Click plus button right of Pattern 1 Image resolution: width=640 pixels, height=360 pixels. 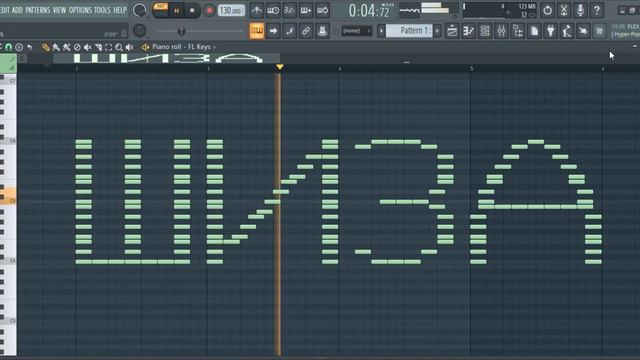(437, 31)
